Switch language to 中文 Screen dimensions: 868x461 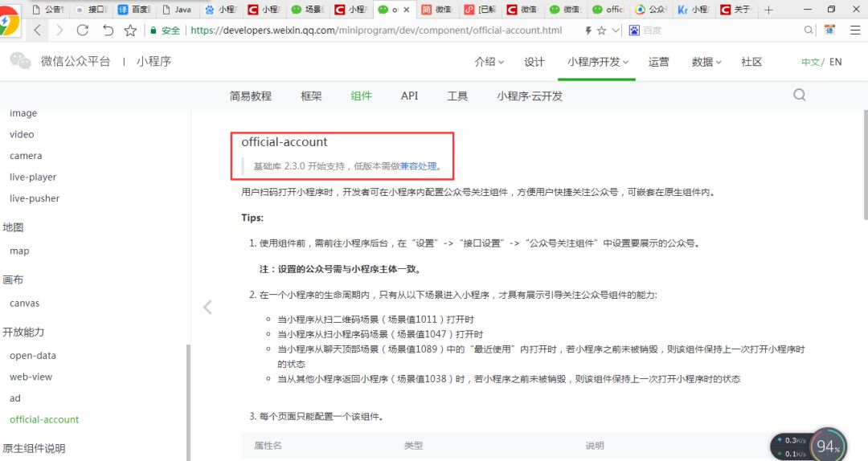810,62
